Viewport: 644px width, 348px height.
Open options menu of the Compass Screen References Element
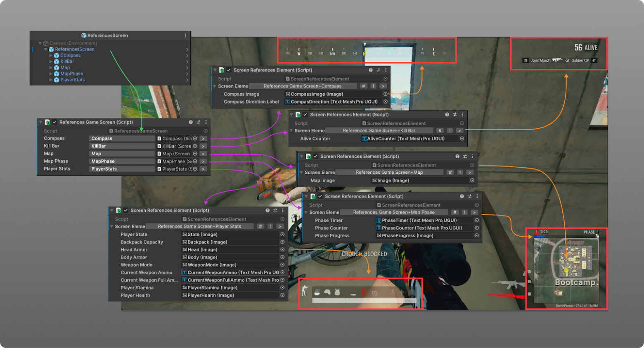click(386, 70)
